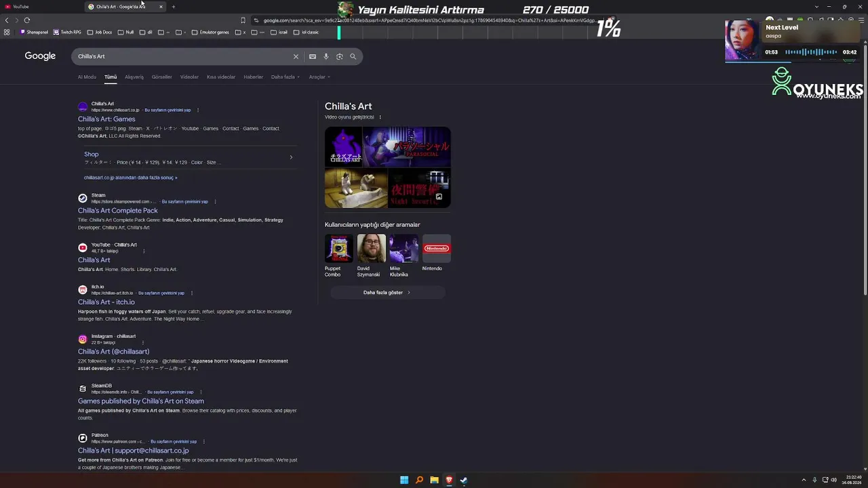Open the Brave browser taskbar icon
Image resolution: width=868 pixels, height=488 pixels.
point(449,480)
